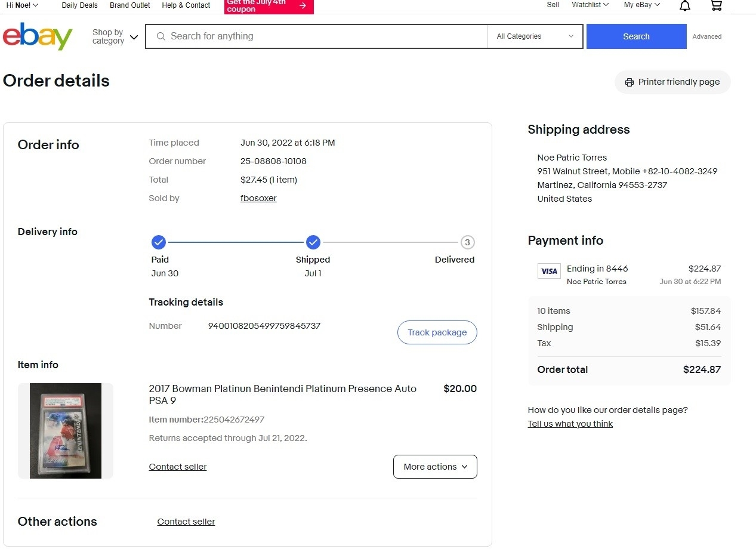
Task: Click the Order total $224.87 value
Action: pyautogui.click(x=702, y=369)
